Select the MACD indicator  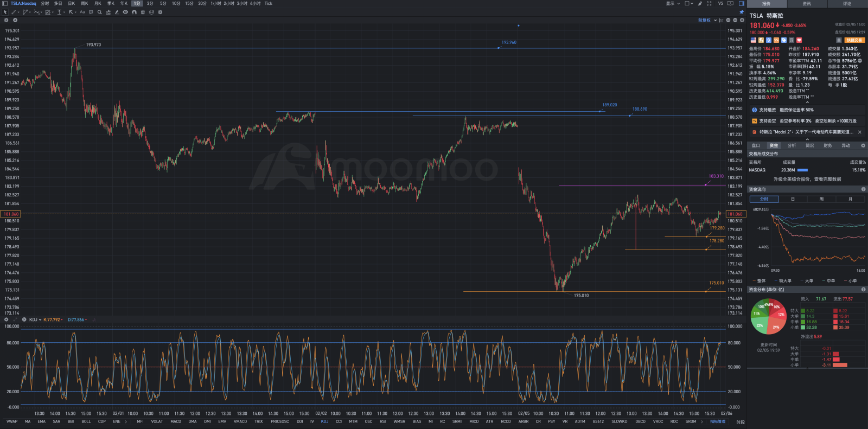click(176, 421)
